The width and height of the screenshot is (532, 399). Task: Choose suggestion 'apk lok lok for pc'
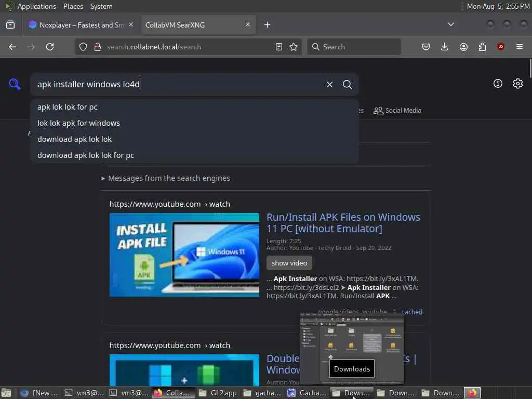195,107
